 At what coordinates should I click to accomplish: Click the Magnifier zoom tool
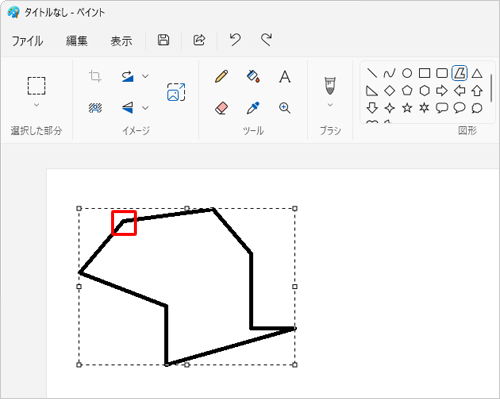coord(285,108)
